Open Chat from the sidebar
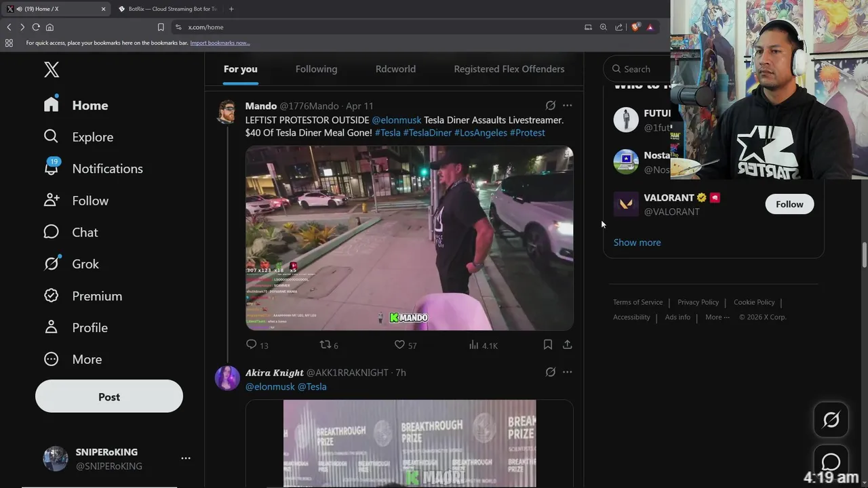 point(71,232)
